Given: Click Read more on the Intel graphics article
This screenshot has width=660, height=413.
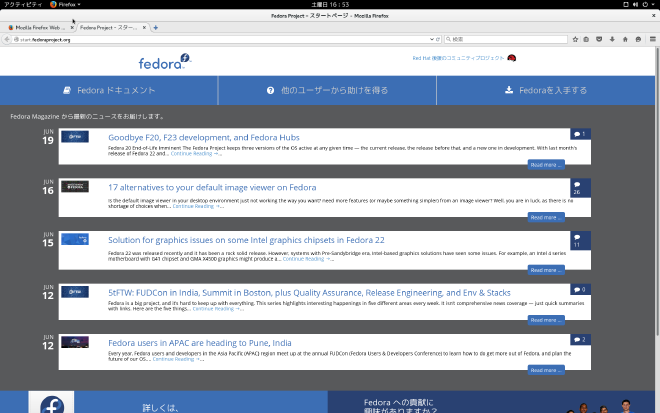Looking at the screenshot, I should [546, 270].
